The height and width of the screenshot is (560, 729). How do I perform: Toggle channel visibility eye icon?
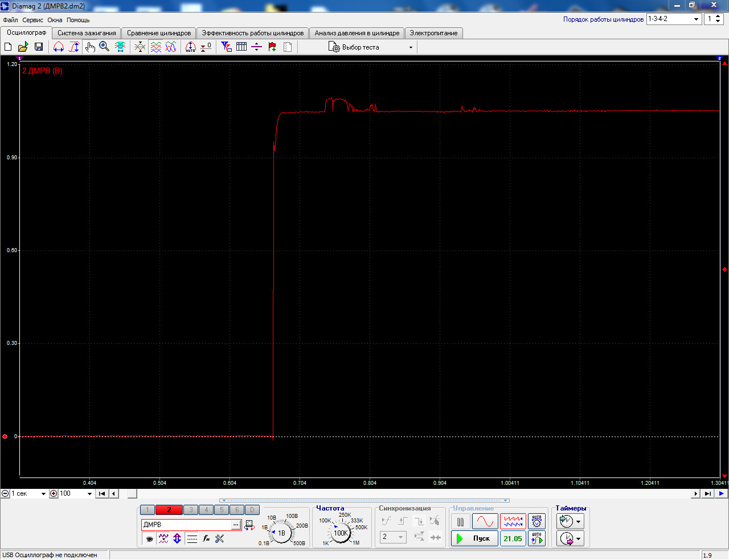tap(149, 538)
